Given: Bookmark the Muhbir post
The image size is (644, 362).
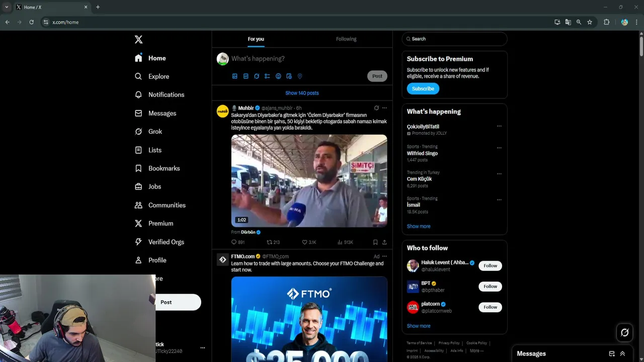Looking at the screenshot, I should tap(375, 242).
